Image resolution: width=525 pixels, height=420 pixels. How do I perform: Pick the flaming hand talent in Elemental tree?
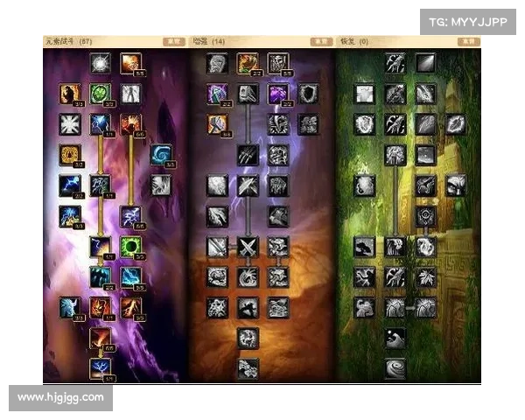(x=131, y=124)
